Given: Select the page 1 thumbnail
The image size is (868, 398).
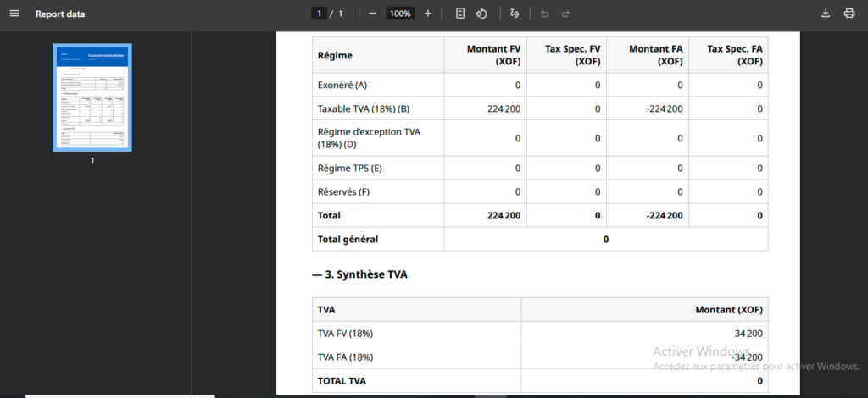Looking at the screenshot, I should coord(92,97).
